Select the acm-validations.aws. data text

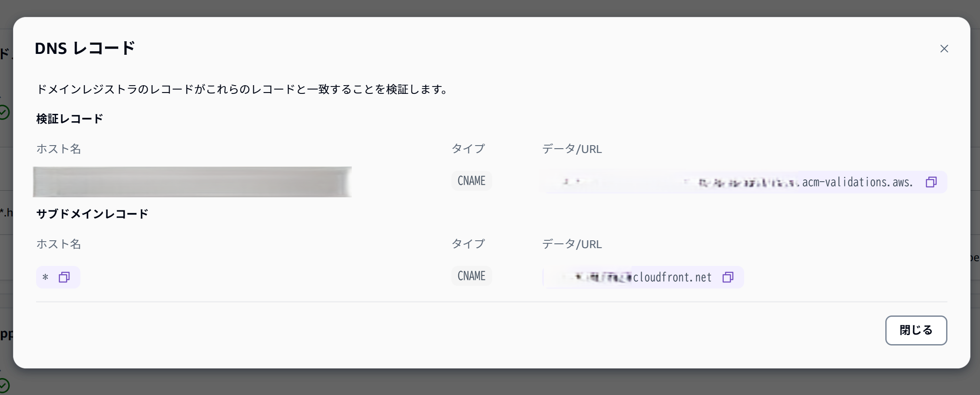point(857,182)
